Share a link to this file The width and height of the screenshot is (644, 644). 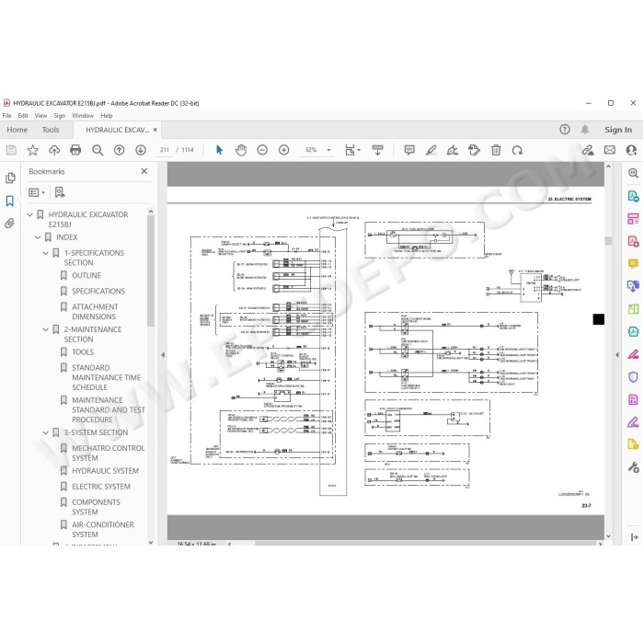pyautogui.click(x=588, y=150)
